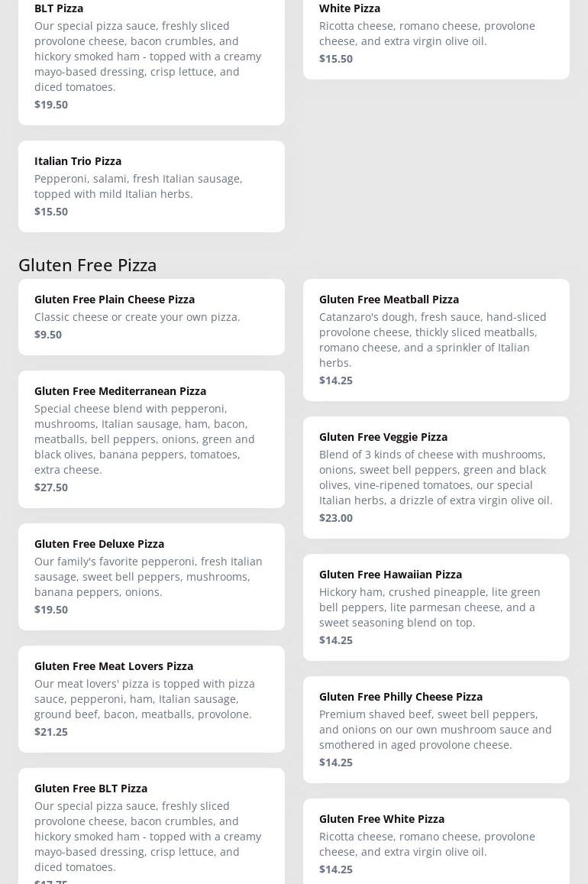The width and height of the screenshot is (588, 884).
Task: Click the $27.50 Mediterranean pizza price
Action: [x=51, y=487]
